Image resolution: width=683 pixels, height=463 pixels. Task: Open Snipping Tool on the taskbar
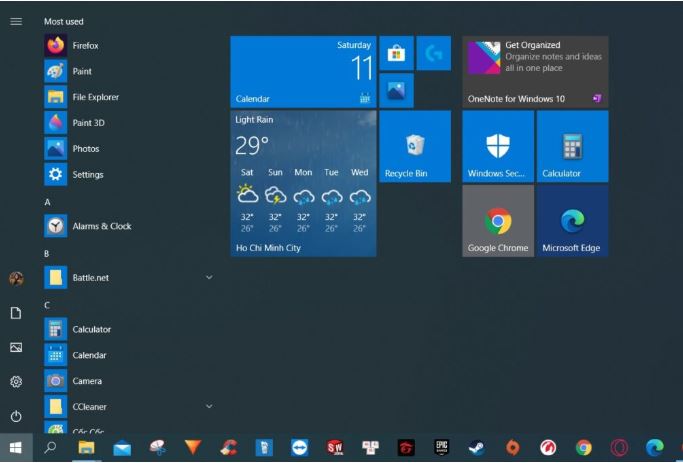[x=158, y=447]
